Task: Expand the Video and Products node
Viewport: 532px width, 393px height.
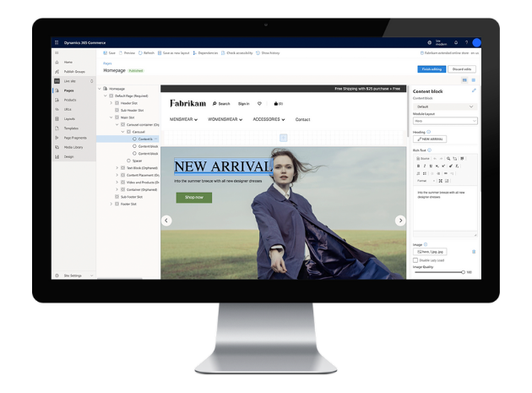Action: tap(117, 183)
